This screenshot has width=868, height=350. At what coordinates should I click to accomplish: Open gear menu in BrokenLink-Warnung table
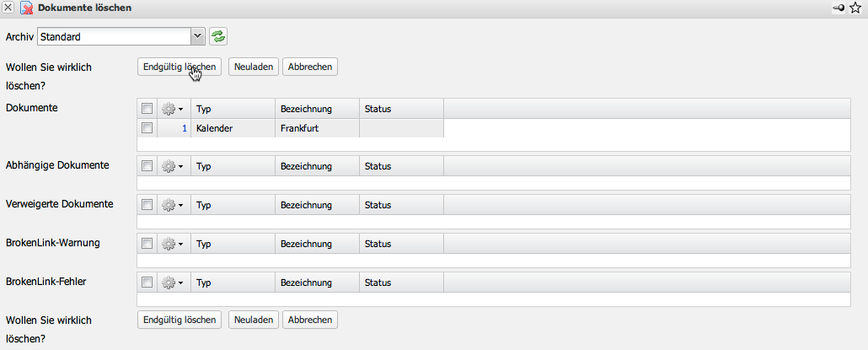click(x=173, y=244)
